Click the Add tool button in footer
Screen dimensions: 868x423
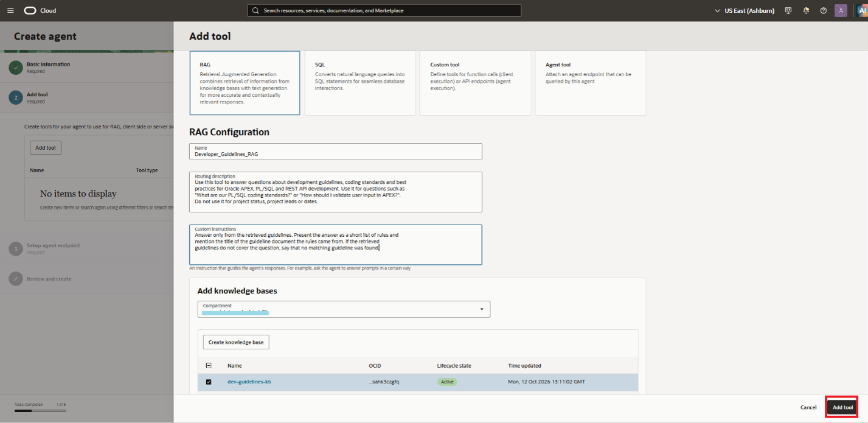(842, 407)
